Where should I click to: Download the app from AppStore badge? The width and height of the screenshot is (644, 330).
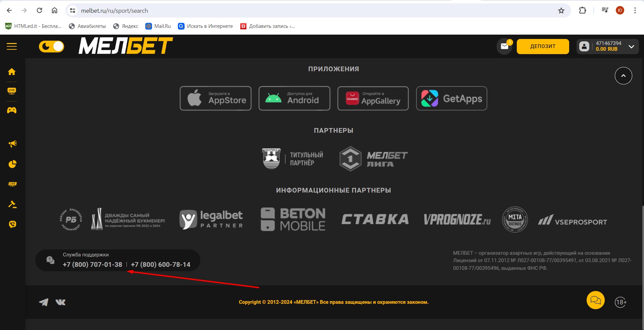tap(215, 98)
